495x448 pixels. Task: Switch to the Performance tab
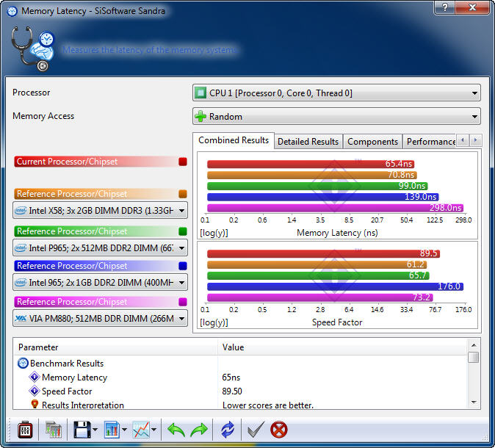click(x=430, y=142)
